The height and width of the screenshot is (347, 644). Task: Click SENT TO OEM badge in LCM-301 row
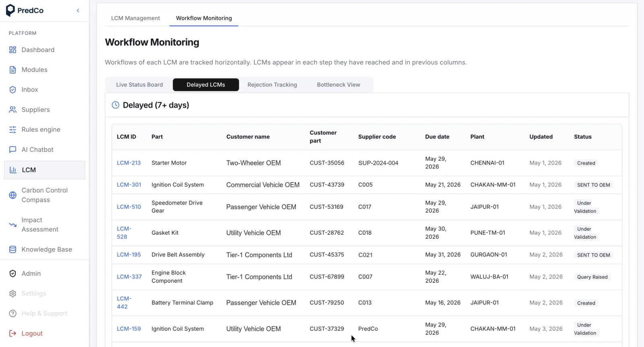click(x=593, y=185)
